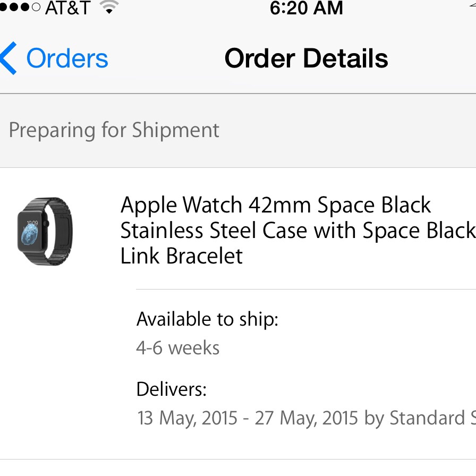Select the 4-6 weeks shipping estimate
This screenshot has height=476, width=476.
[x=178, y=347]
